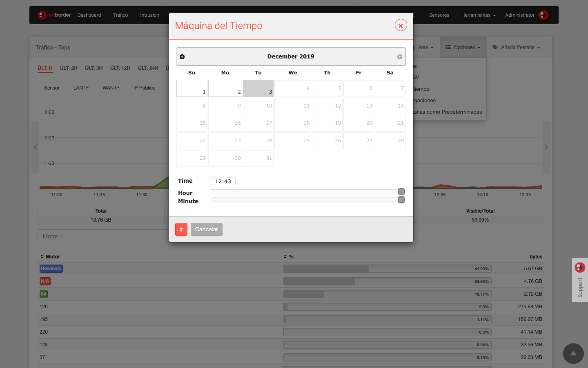Viewport: 588px width, 368px height.
Task: Click the Predeterminadas option in Opciones menu
Action: [447, 112]
